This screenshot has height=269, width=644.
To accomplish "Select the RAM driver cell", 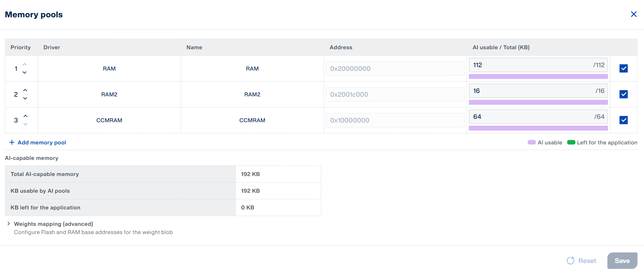I will pyautogui.click(x=109, y=69).
